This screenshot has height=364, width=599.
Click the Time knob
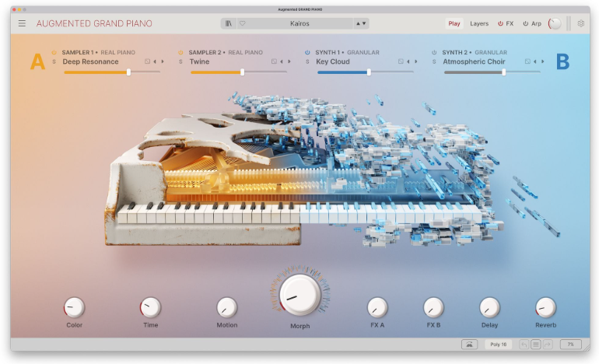pos(150,307)
